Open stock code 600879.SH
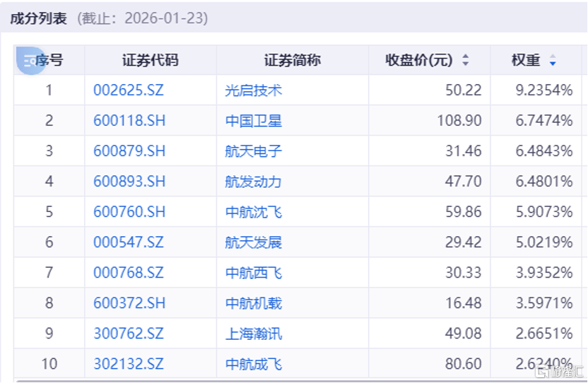 129,151
